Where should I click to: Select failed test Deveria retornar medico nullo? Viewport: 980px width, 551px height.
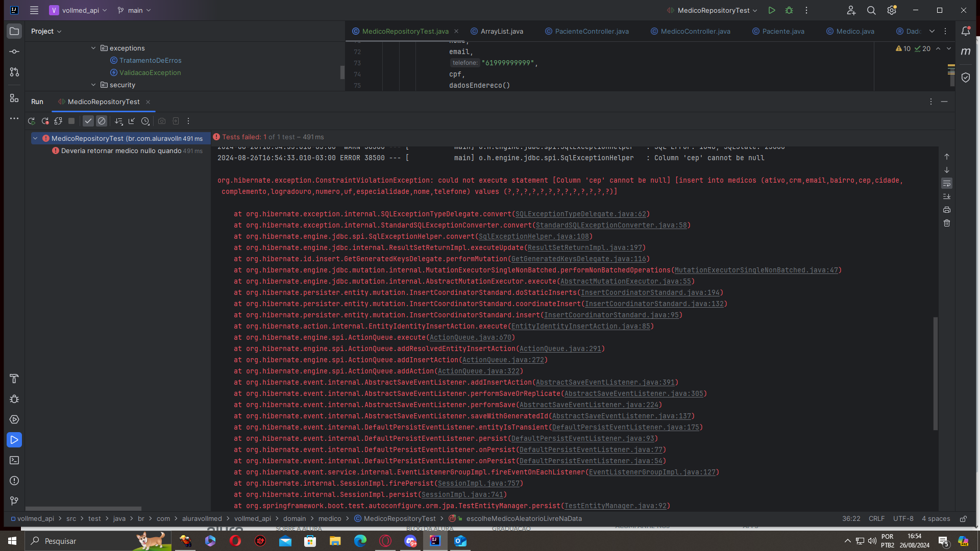pyautogui.click(x=121, y=151)
